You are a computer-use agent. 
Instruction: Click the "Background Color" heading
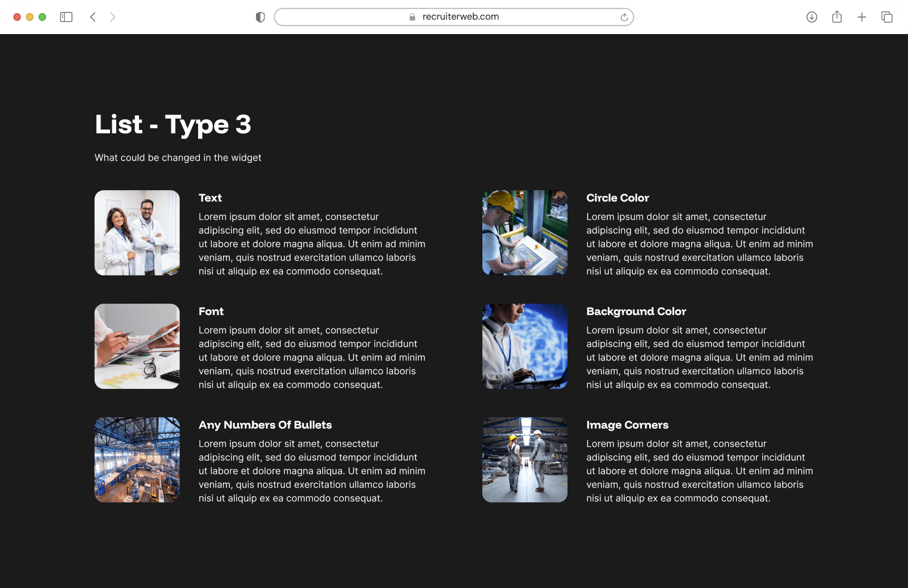pos(636,312)
